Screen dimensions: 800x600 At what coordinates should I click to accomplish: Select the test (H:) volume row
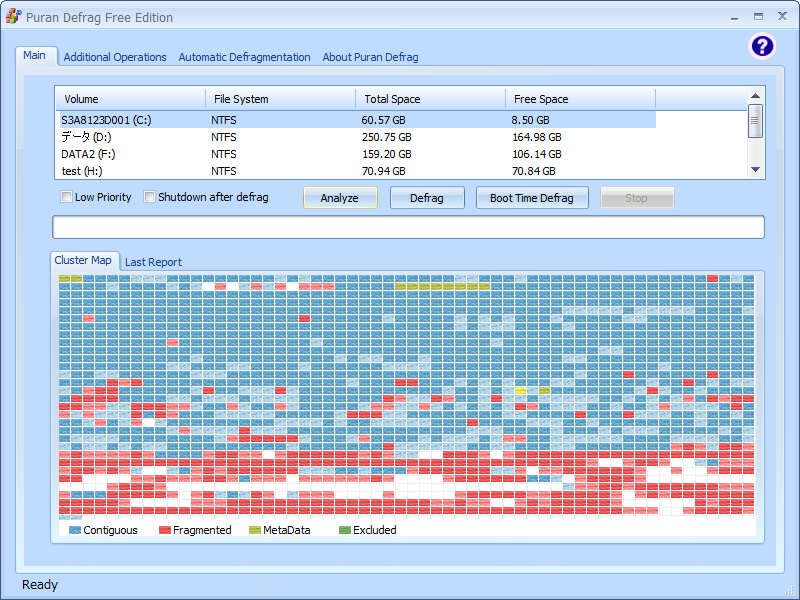356,171
